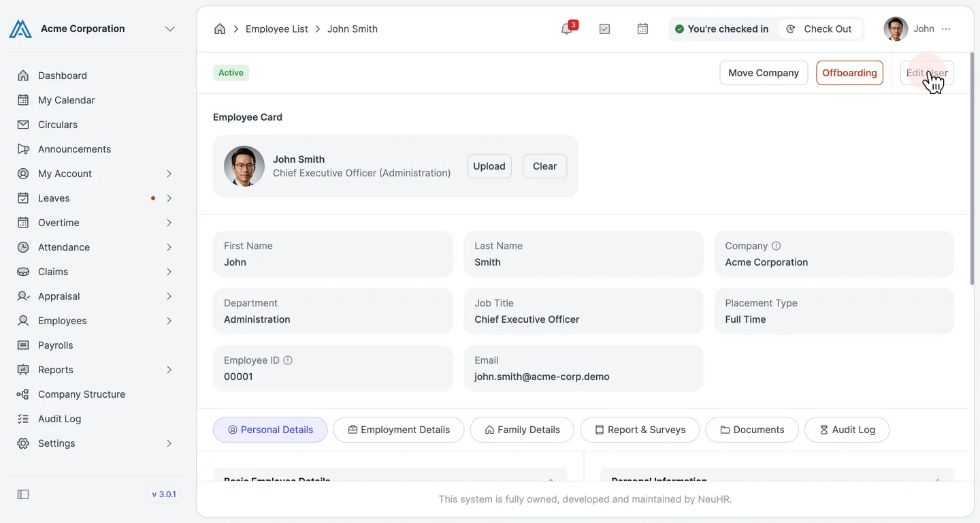Open Employee List breadcrumb link
The image size is (980, 523).
tap(277, 29)
